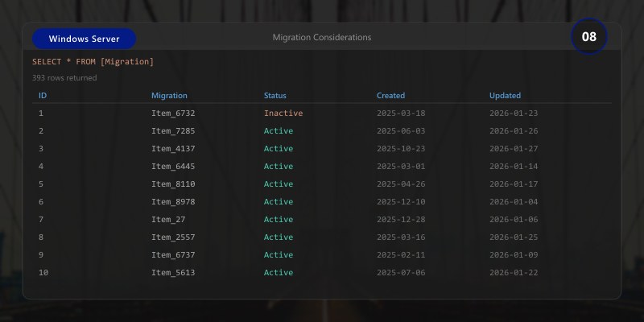Select cell Item_5613
The width and height of the screenshot is (644, 322).
[173, 272]
